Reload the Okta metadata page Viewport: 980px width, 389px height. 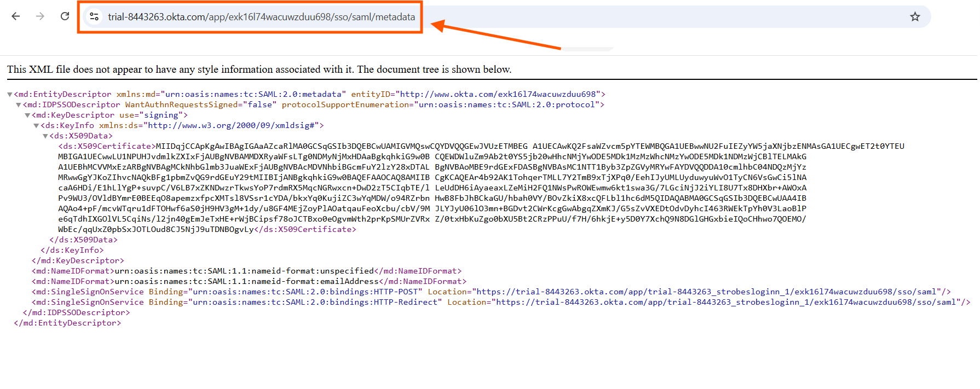coord(65,16)
